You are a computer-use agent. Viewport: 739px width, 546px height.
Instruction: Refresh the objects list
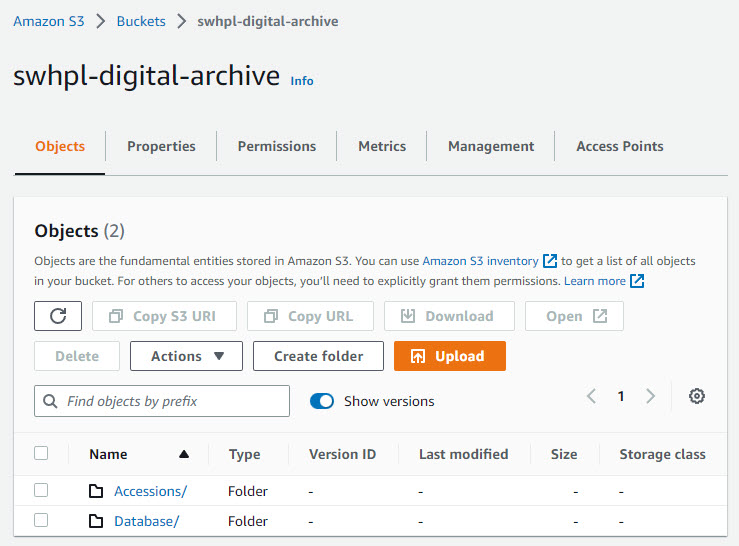click(x=58, y=316)
